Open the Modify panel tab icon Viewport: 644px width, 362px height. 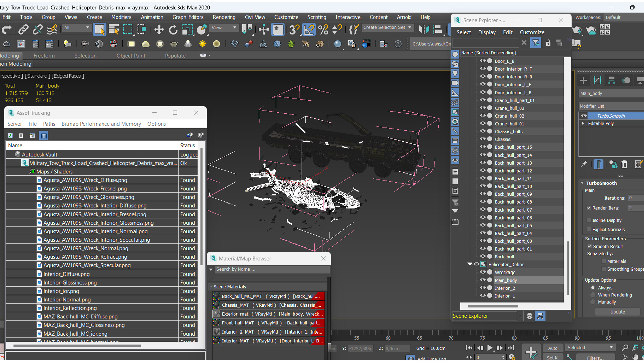pos(597,80)
